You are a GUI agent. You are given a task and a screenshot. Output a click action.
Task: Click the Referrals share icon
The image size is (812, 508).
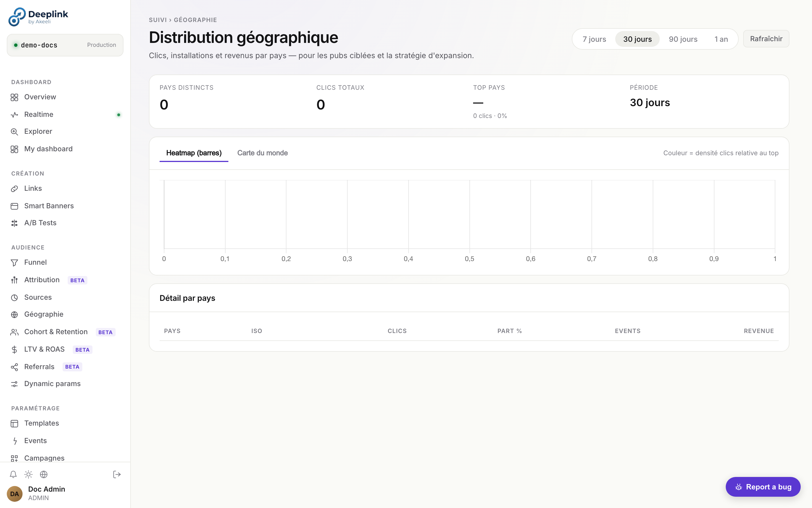14,367
